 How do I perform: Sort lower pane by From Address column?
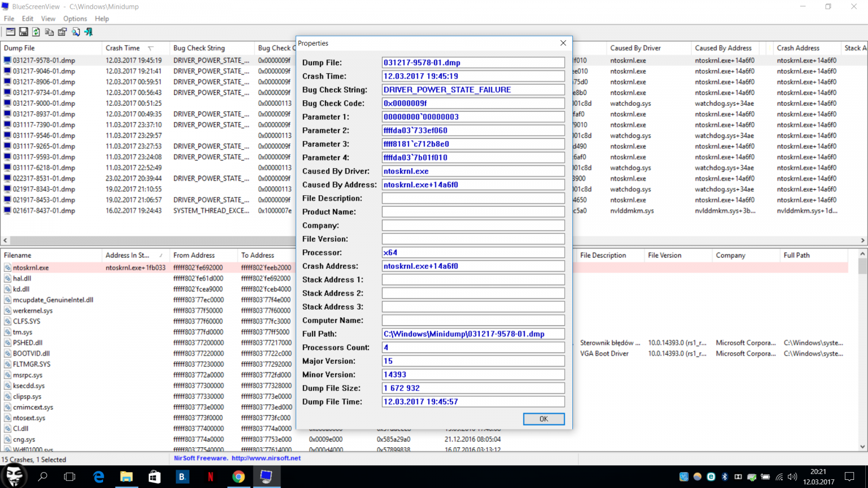click(x=203, y=255)
